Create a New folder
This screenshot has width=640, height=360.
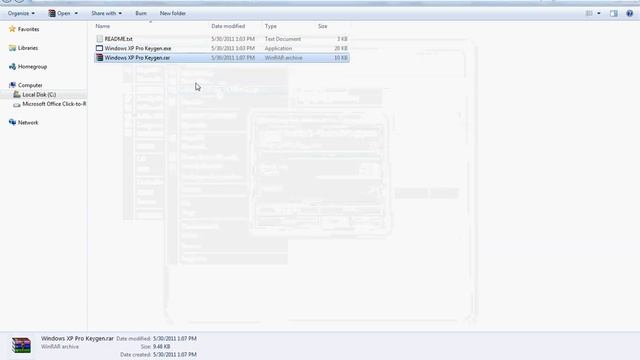coord(173,13)
